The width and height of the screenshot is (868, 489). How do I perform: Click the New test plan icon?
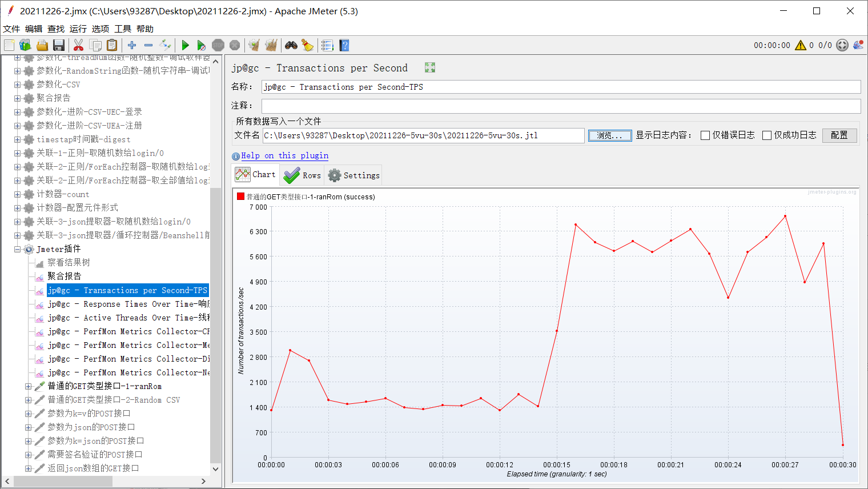tap(9, 45)
